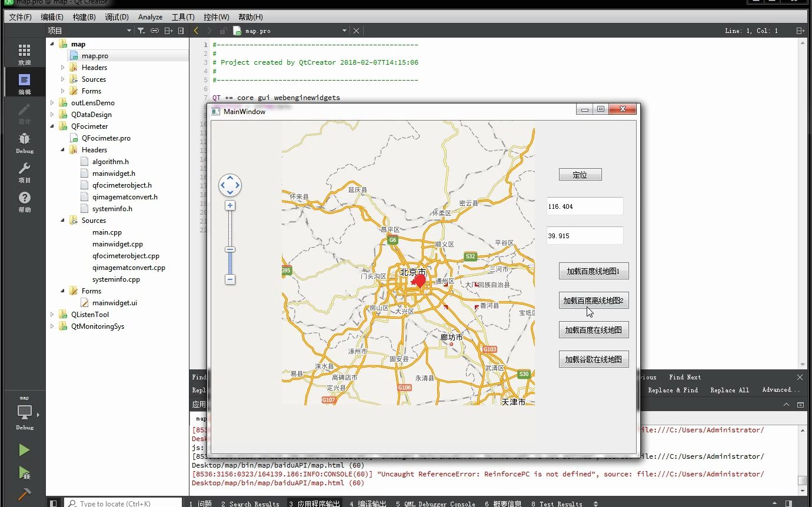Collapse the QFocimeter Sources folder
This screenshot has height=507, width=812.
click(63, 221)
